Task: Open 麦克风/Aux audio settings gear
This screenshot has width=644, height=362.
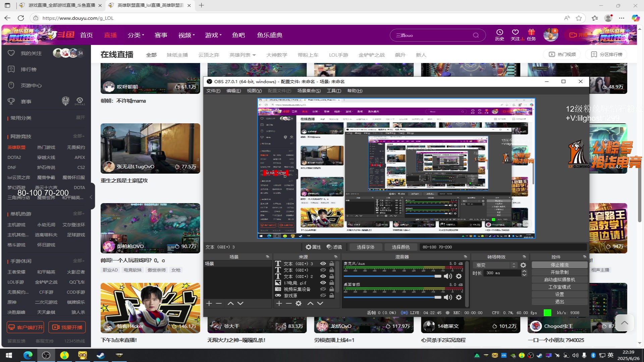Action: [x=459, y=276]
